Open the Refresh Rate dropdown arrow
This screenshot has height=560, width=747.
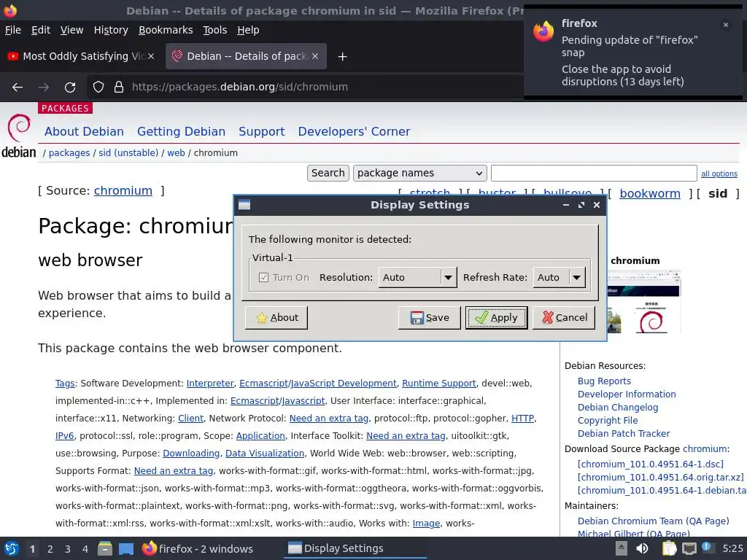[576, 277]
